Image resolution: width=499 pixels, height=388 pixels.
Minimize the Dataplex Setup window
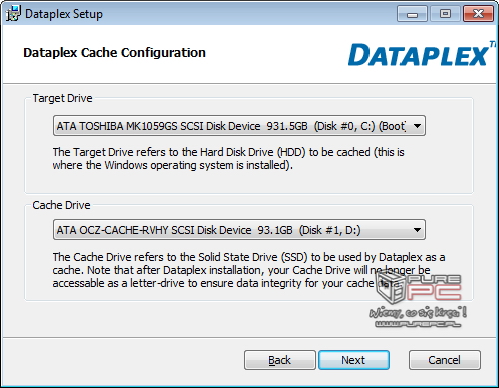412,14
